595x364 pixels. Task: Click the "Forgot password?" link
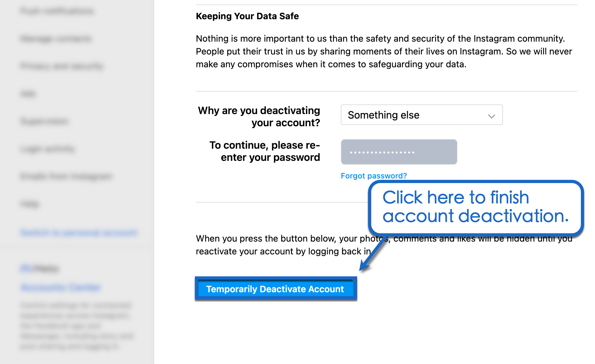(x=374, y=176)
